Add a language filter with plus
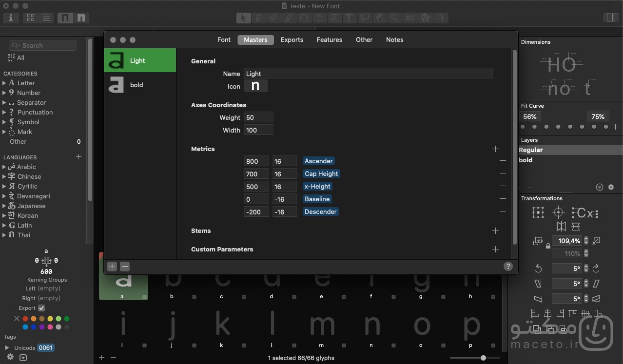The width and height of the screenshot is (623, 364). click(x=78, y=157)
